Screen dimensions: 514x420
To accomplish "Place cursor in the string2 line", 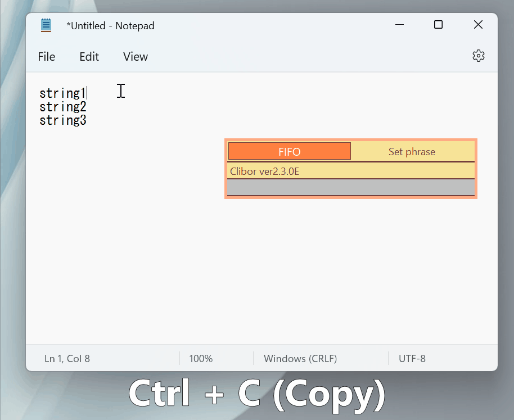I will point(62,107).
